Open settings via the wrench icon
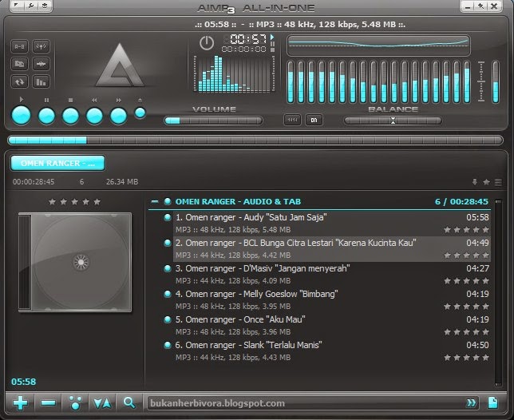514x420 pixels. click(31, 6)
